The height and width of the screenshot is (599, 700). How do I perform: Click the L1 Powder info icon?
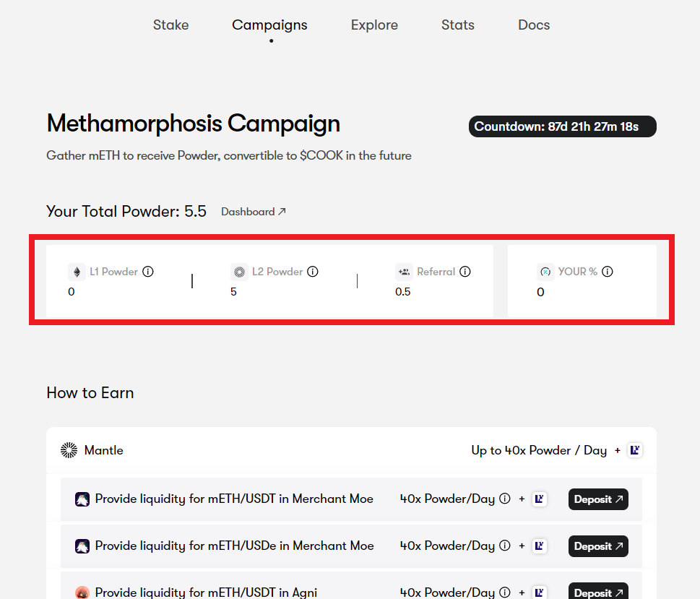[148, 272]
